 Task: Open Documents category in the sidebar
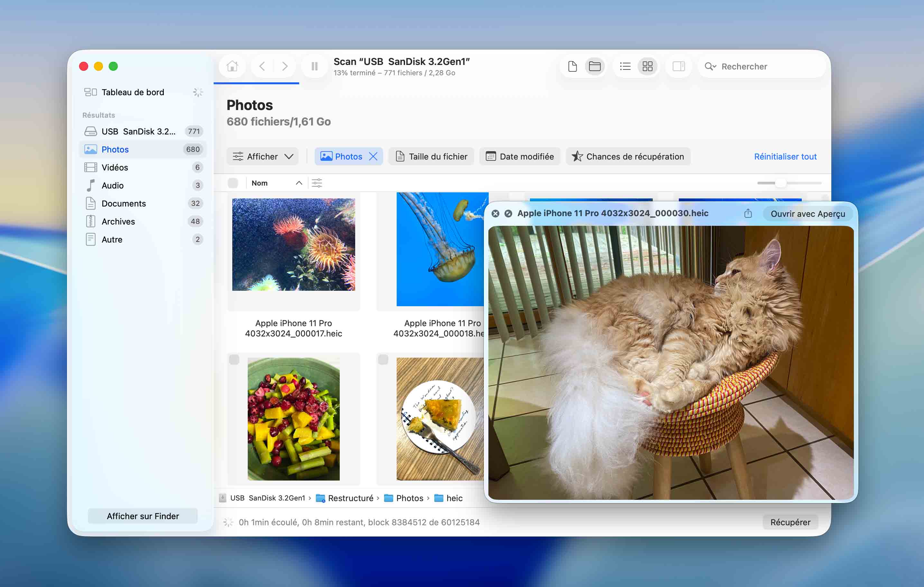tap(124, 203)
